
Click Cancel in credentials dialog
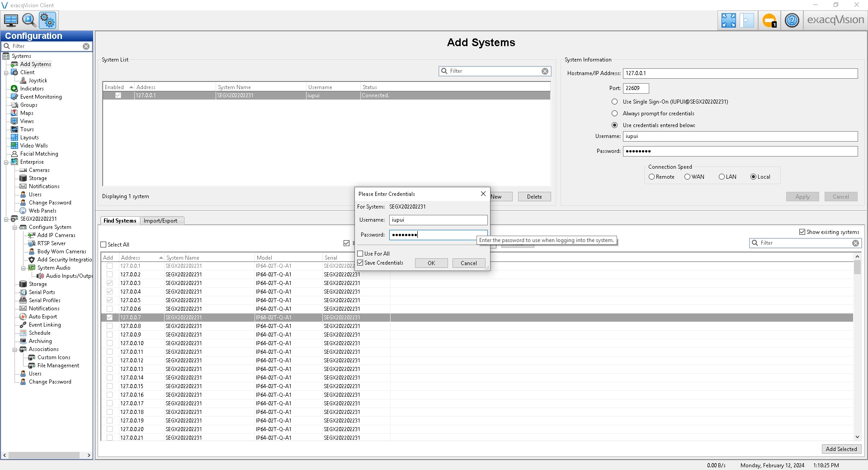pos(469,263)
